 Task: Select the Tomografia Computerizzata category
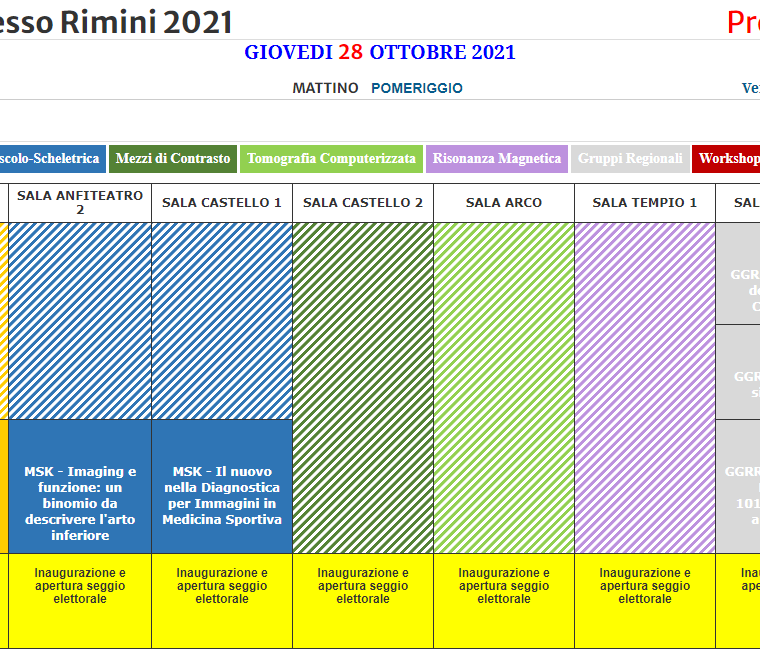[x=331, y=159]
